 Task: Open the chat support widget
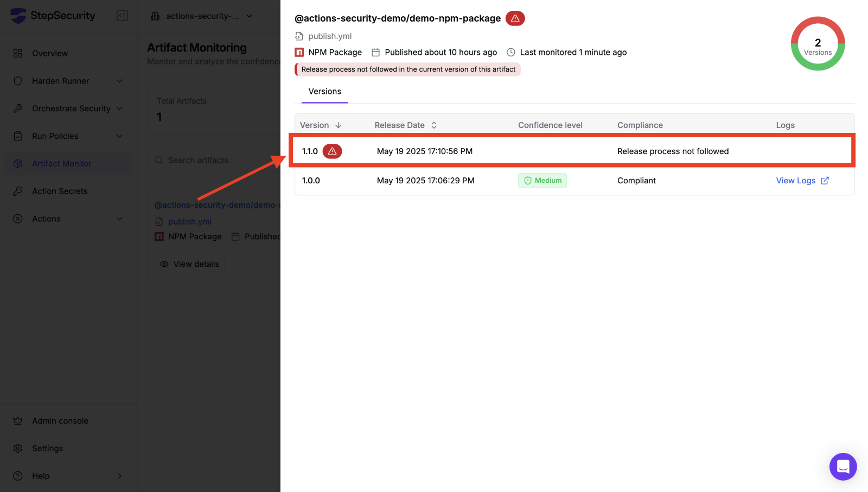point(843,467)
